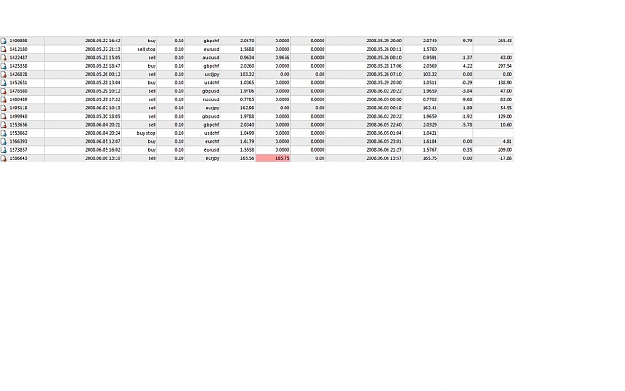The image size is (625, 391).
Task: Click the order icon in the gbpusd 1.9706 sell row
Action: click(x=4, y=91)
